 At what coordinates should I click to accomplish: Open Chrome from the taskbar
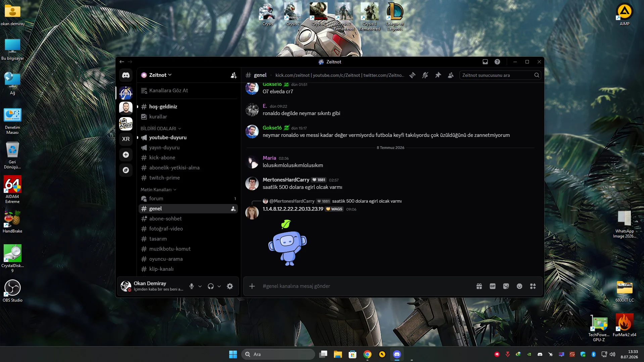(367, 354)
